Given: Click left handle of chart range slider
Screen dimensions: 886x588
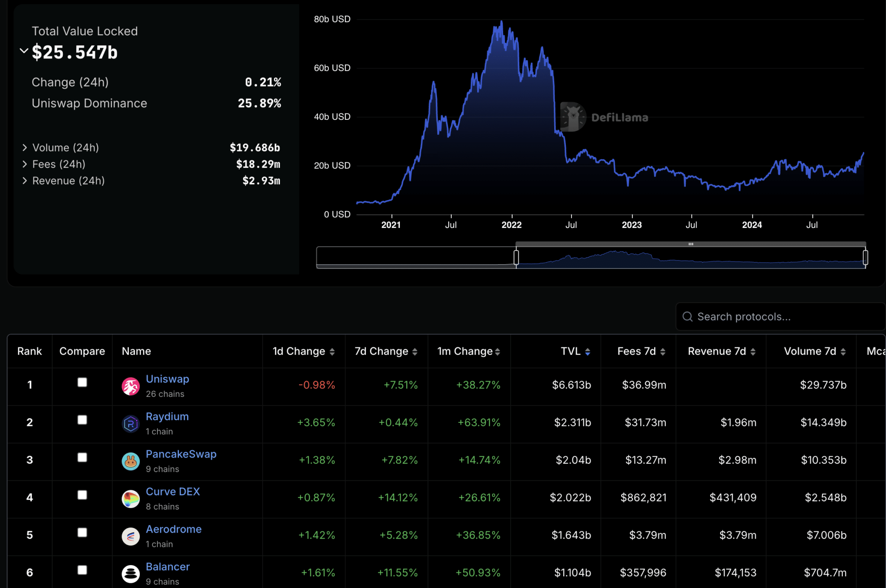Looking at the screenshot, I should click(516, 257).
